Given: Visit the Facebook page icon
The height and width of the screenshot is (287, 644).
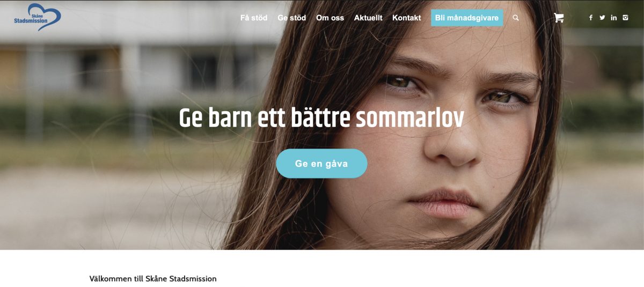Looking at the screenshot, I should tap(591, 18).
